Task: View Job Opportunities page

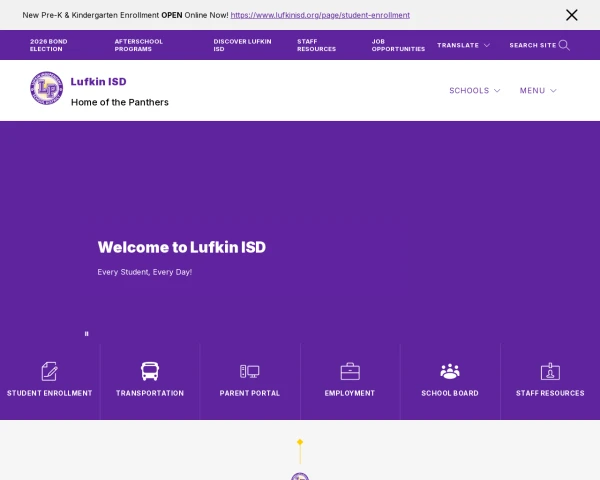Action: (x=398, y=45)
